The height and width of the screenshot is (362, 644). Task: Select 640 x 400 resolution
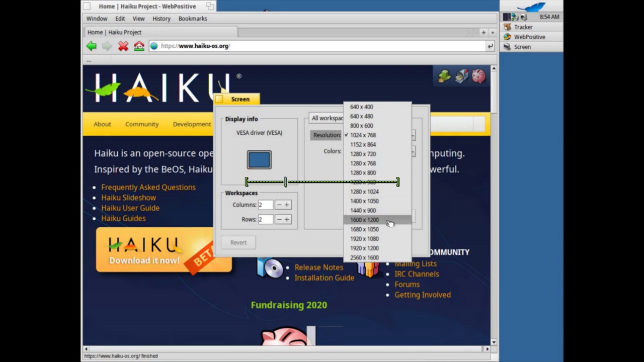click(x=377, y=107)
